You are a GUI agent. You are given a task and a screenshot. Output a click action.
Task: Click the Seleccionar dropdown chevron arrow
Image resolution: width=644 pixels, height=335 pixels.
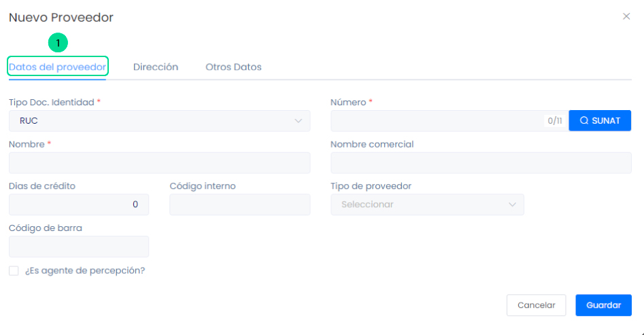[x=512, y=205]
